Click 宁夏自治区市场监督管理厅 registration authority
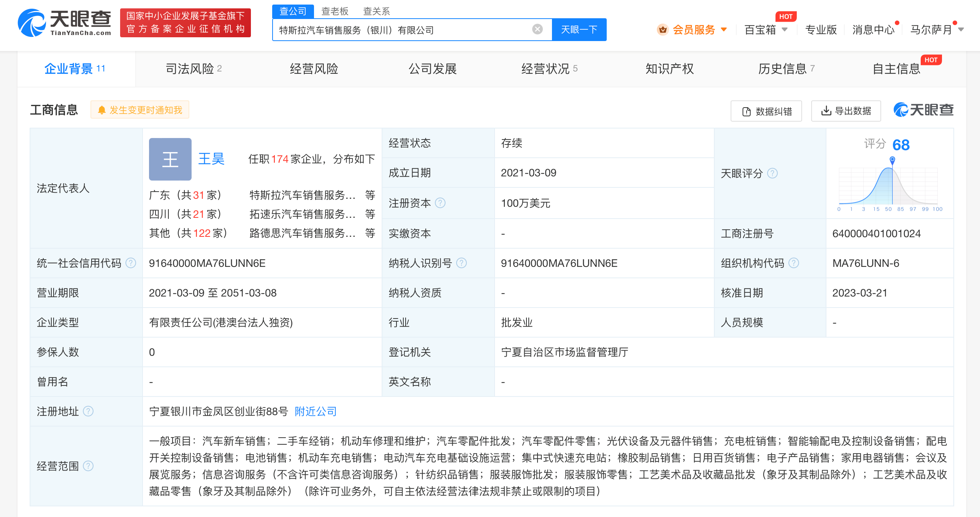Screen dimensions: 980x517 pyautogui.click(x=564, y=352)
